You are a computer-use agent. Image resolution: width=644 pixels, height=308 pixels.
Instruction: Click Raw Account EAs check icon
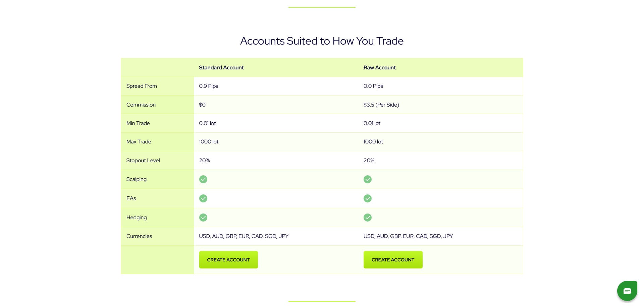pyautogui.click(x=368, y=198)
